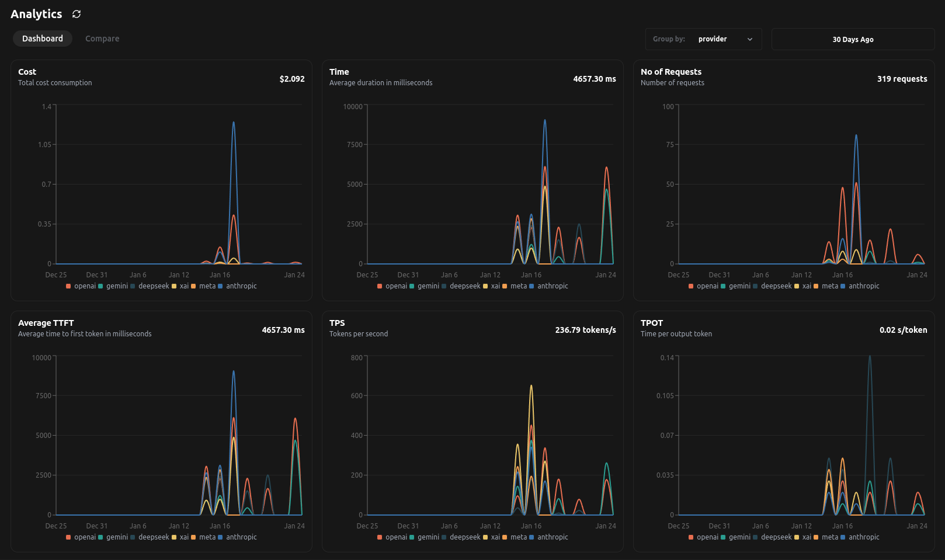Click the $2.092 total cost value

(x=292, y=79)
